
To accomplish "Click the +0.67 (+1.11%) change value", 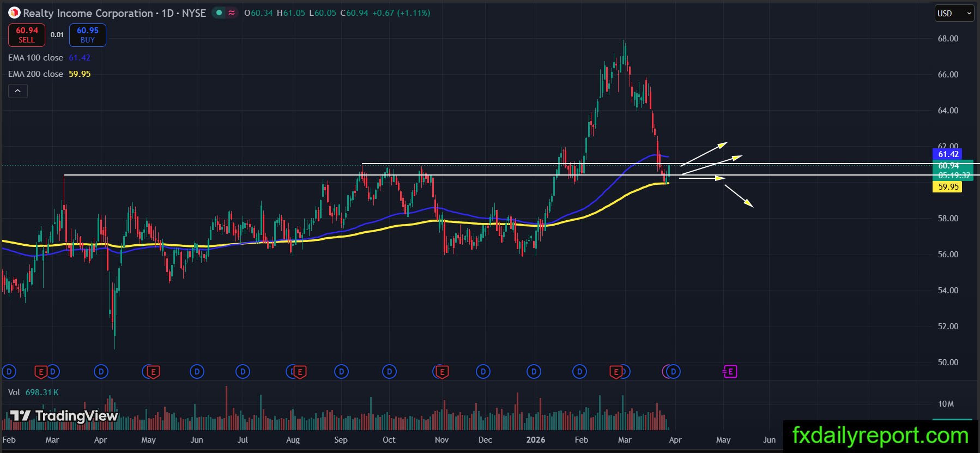I will tap(401, 13).
